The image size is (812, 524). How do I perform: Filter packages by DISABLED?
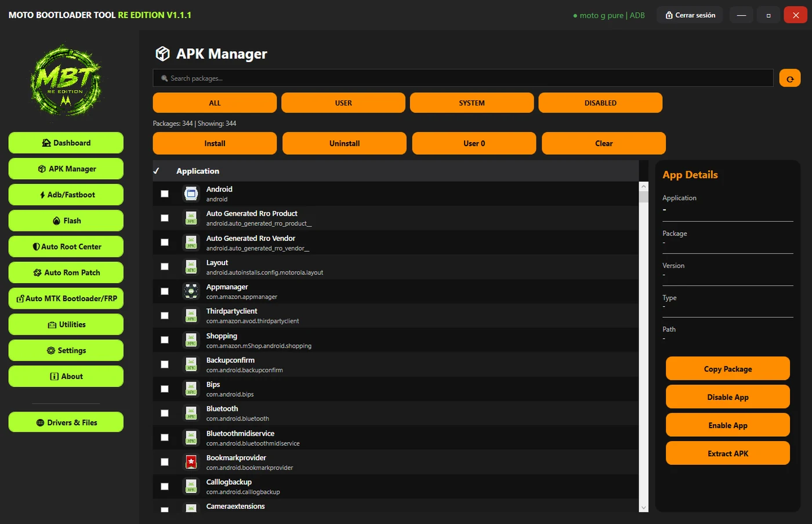[600, 103]
